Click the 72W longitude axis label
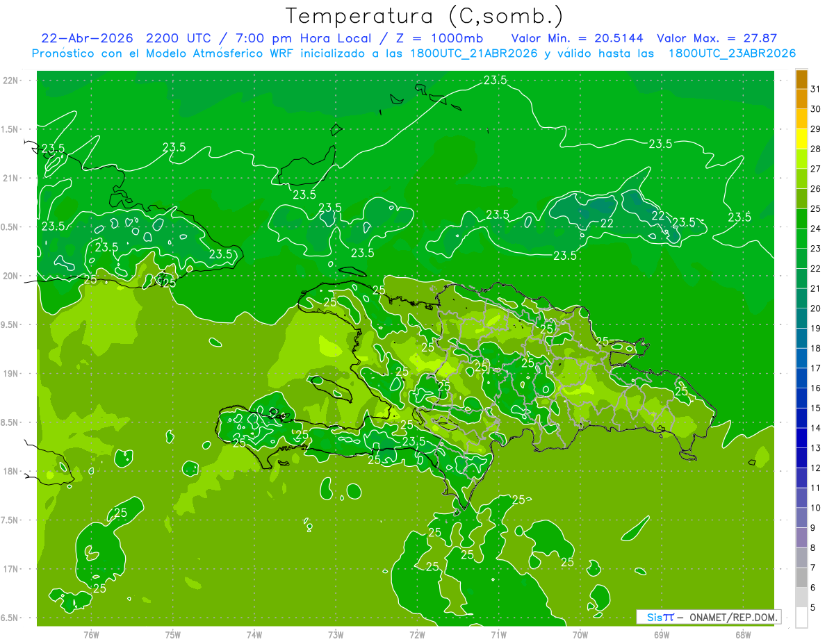 [x=417, y=634]
